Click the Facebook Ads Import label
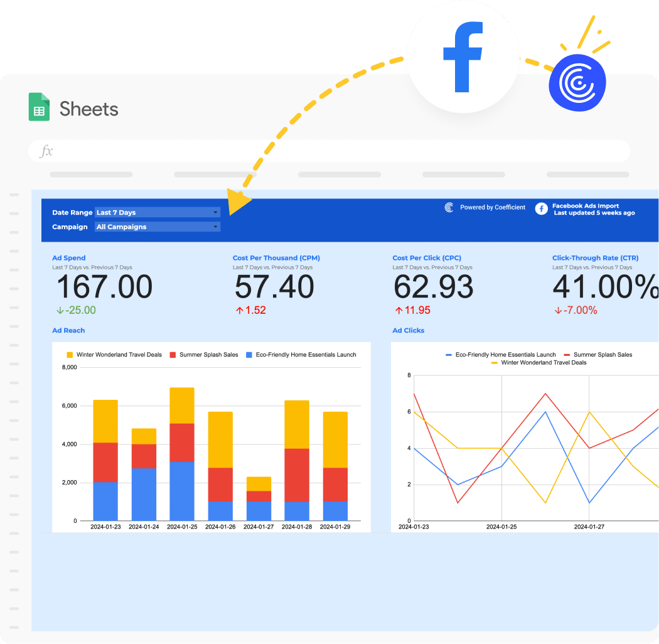Image resolution: width=659 pixels, height=644 pixels. (586, 205)
